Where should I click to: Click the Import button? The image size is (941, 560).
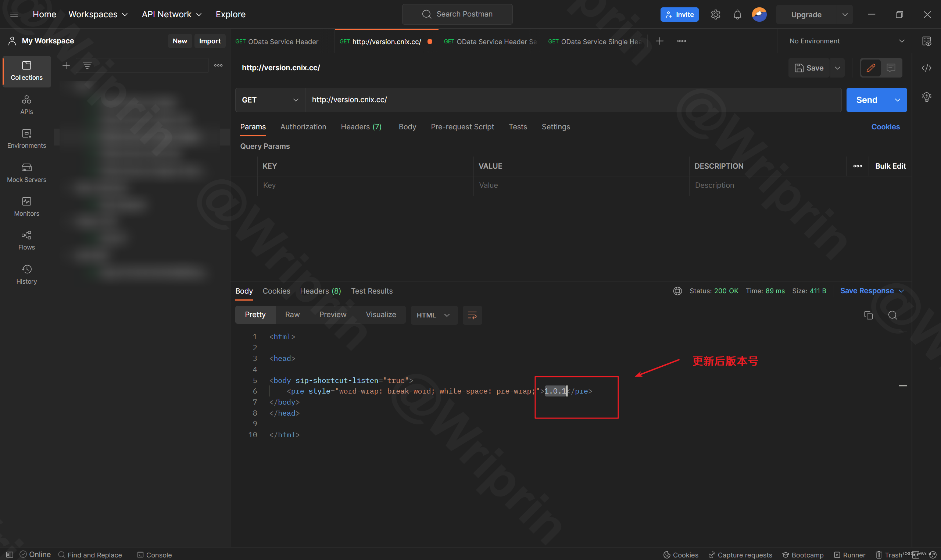click(x=210, y=41)
